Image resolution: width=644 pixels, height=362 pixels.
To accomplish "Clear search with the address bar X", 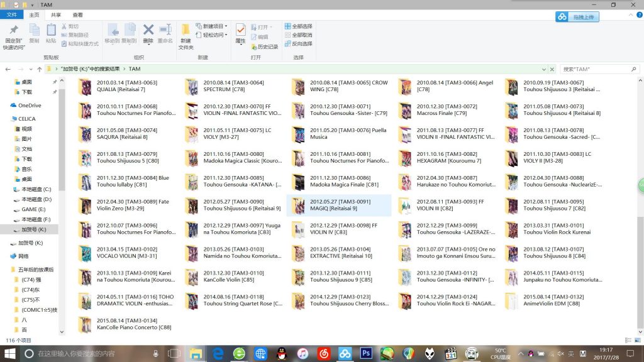I will (x=552, y=69).
